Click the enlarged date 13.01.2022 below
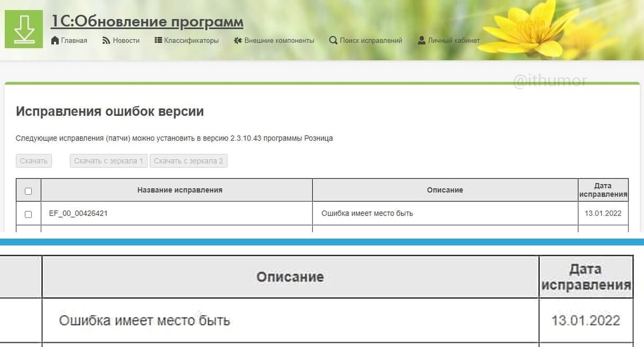Viewport: 644px width, 347px height. click(x=586, y=321)
